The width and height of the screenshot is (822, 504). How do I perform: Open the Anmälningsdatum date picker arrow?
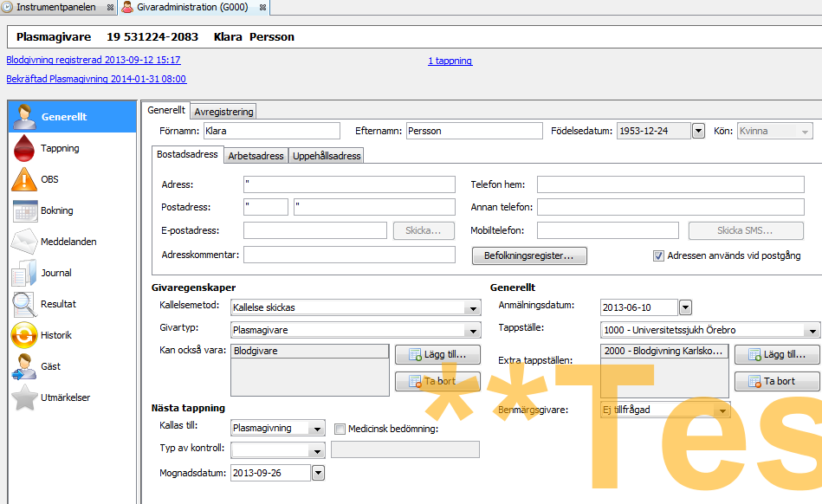pos(685,307)
